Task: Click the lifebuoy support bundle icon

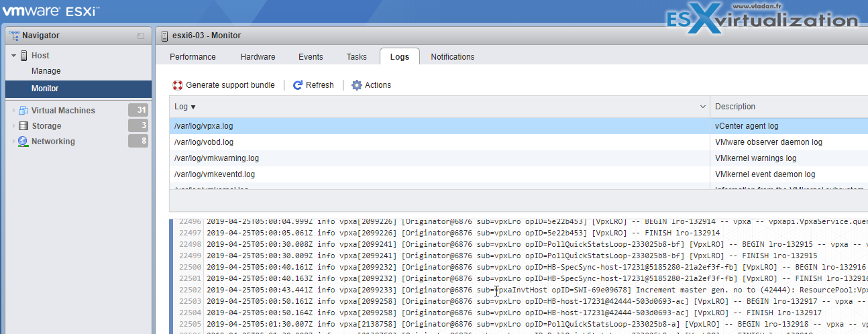Action: [x=178, y=85]
